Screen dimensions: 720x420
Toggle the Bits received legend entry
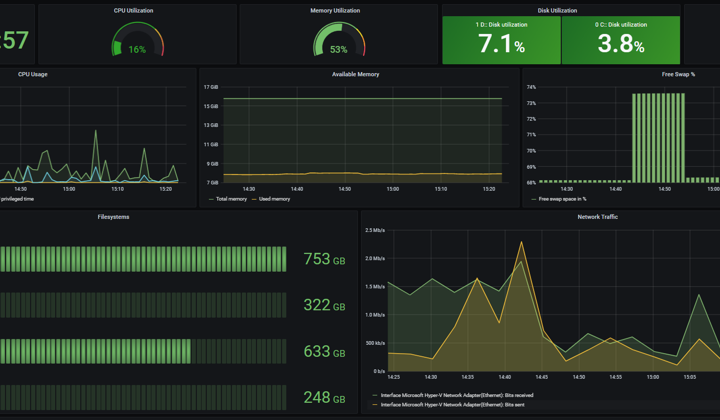(453, 395)
